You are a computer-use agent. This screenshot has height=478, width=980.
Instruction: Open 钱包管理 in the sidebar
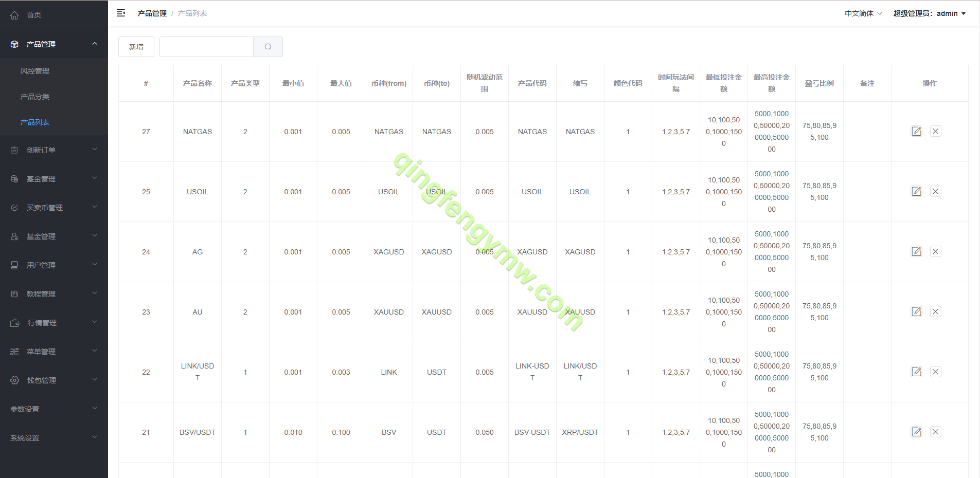[54, 380]
